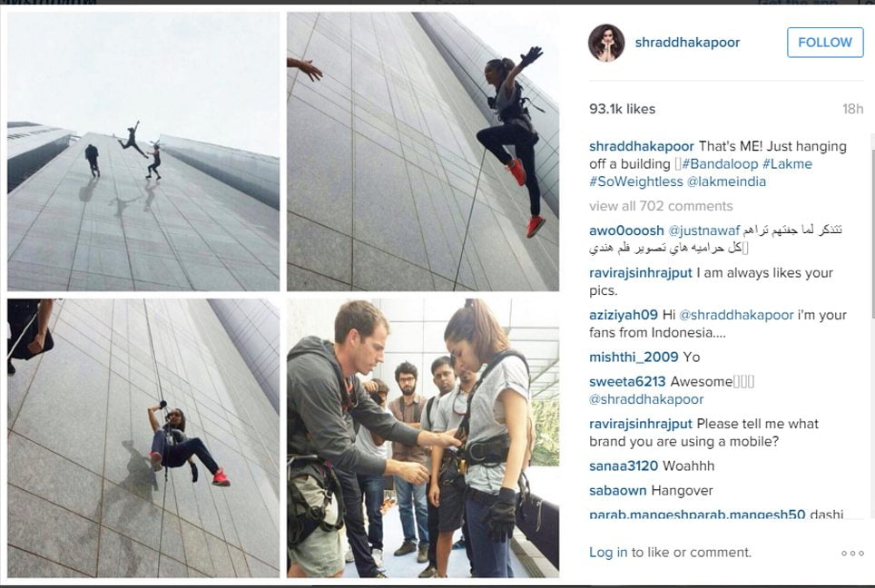
Task: Open shraddhakapoor's profile avatar picture
Action: tap(606, 43)
